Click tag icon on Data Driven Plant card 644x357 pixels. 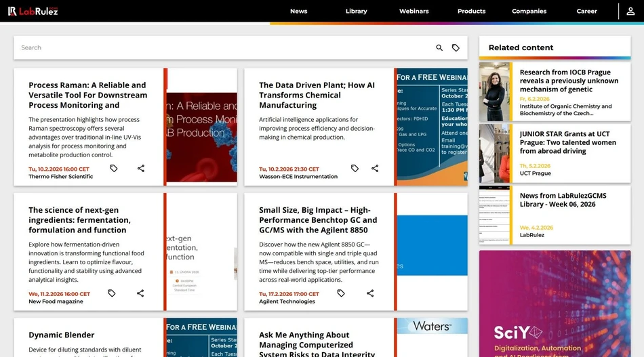(355, 168)
